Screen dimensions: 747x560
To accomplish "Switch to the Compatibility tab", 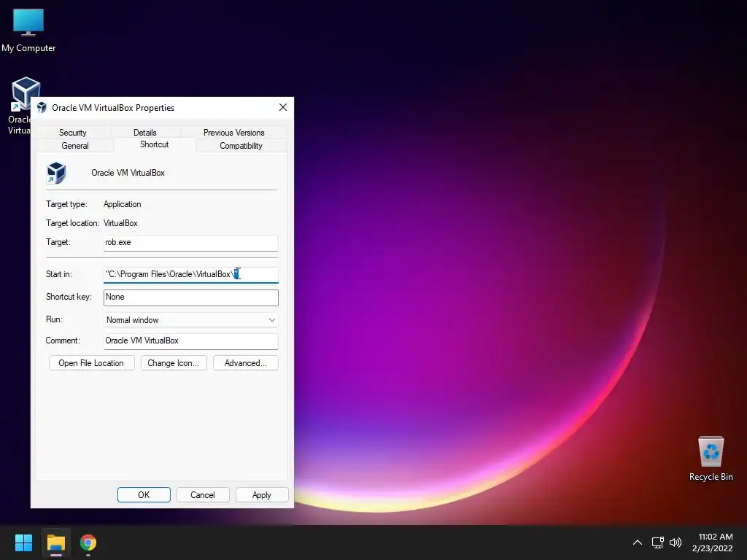I will tap(241, 146).
